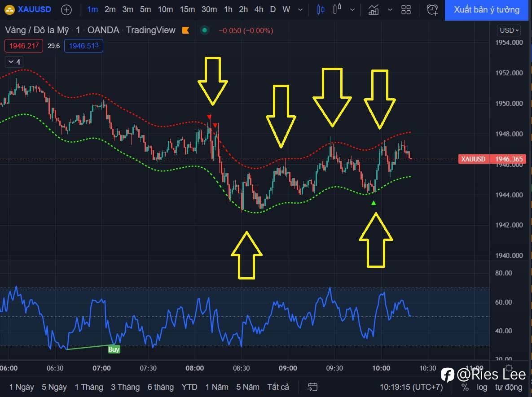
Task: Select the 5 Ngày date range
Action: (54, 387)
